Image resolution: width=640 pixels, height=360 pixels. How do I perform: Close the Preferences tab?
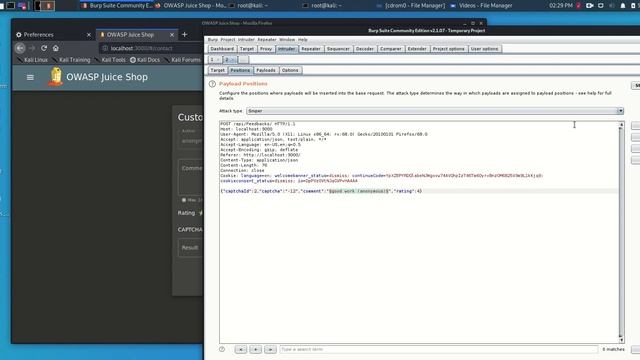(89, 35)
